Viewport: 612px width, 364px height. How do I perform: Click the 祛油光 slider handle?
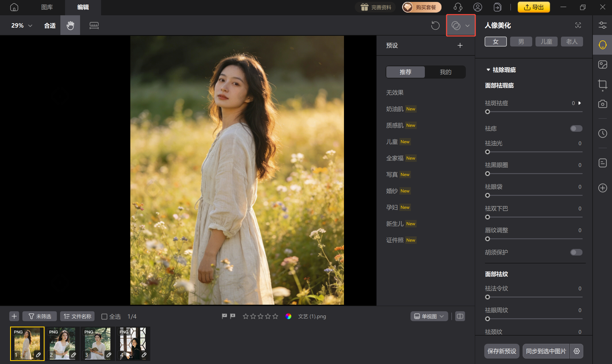click(x=487, y=152)
